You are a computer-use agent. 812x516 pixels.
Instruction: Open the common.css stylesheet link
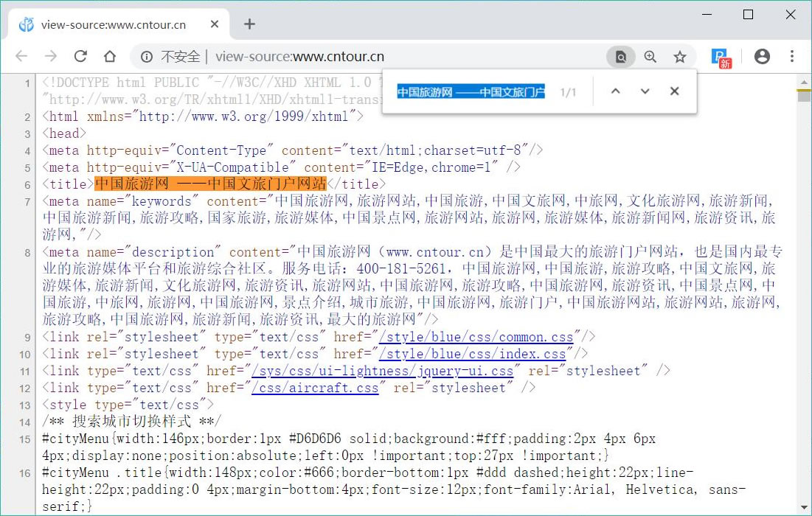coord(476,338)
